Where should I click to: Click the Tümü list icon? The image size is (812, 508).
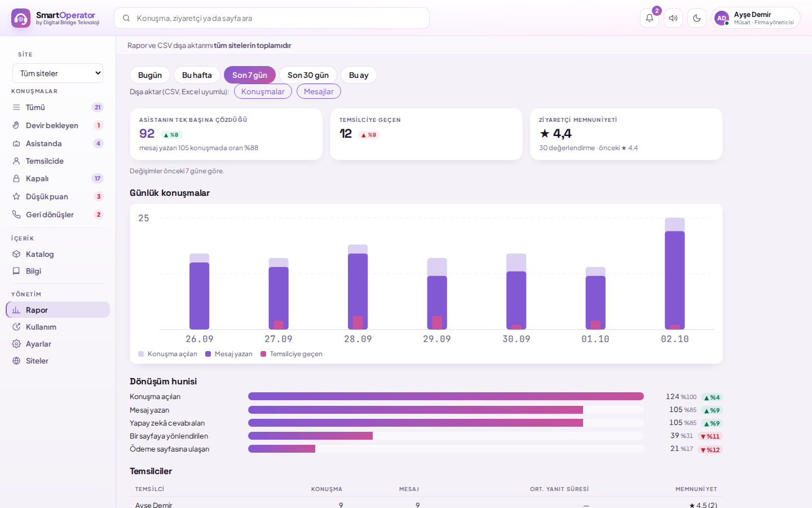click(16, 107)
